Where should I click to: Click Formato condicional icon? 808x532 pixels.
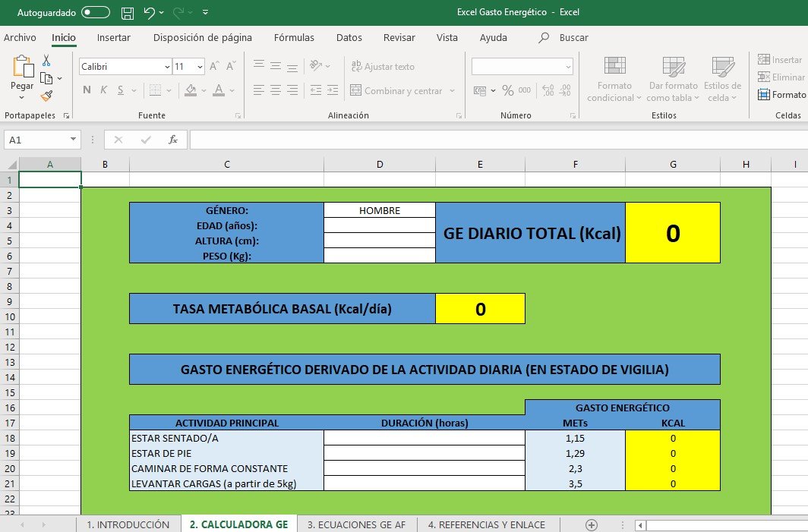[615, 66]
